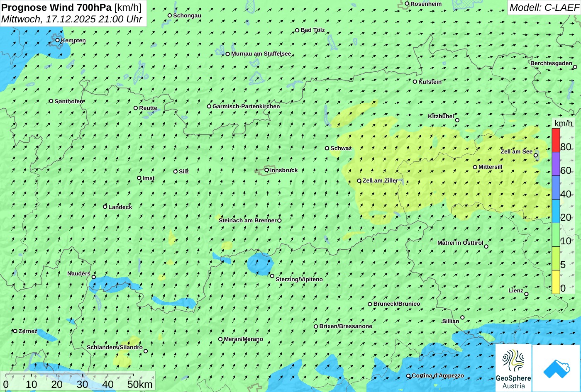Click the Schlanders/Silandro marker circle
Viewport: 581px width, 392px height.
click(146, 351)
